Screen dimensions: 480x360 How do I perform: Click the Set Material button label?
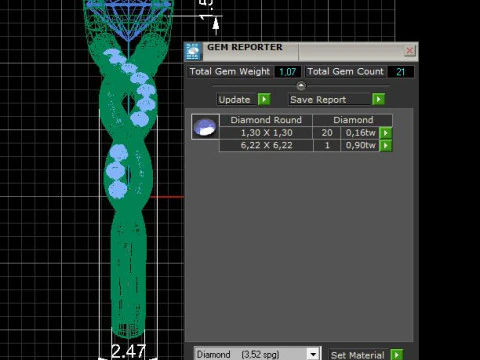tap(357, 355)
